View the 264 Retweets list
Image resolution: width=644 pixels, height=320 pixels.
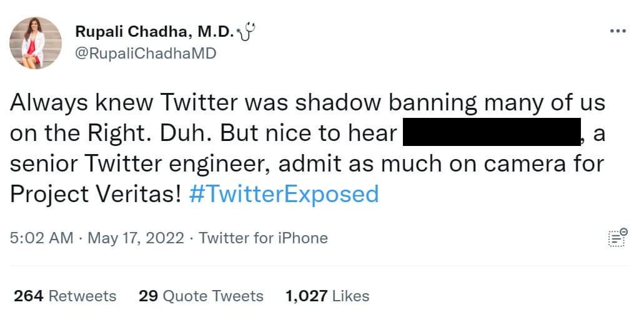click(x=65, y=296)
